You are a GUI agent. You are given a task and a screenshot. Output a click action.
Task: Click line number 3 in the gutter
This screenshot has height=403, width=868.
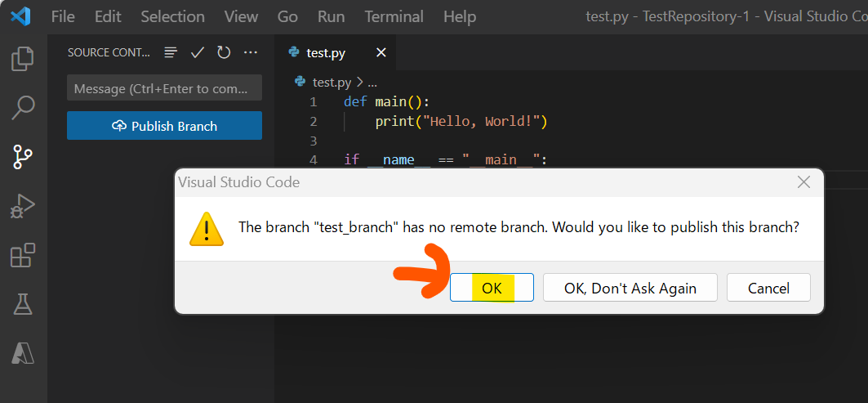[x=314, y=141]
